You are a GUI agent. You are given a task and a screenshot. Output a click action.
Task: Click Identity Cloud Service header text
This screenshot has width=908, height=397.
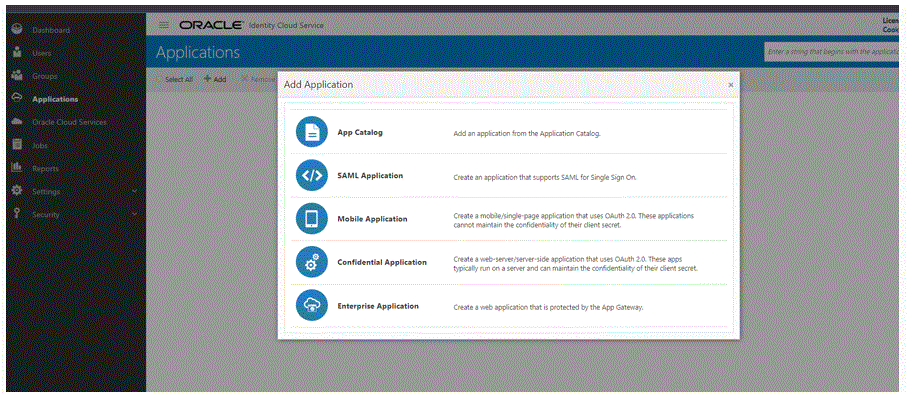pos(286,25)
